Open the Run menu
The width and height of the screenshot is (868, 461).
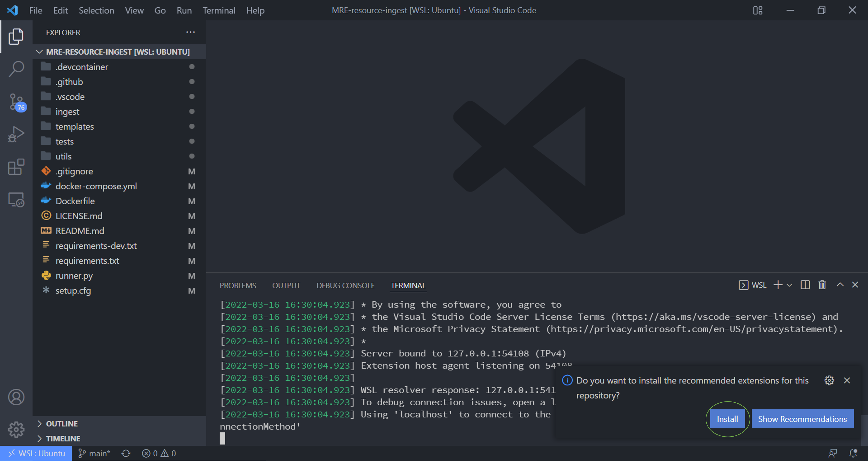click(184, 10)
